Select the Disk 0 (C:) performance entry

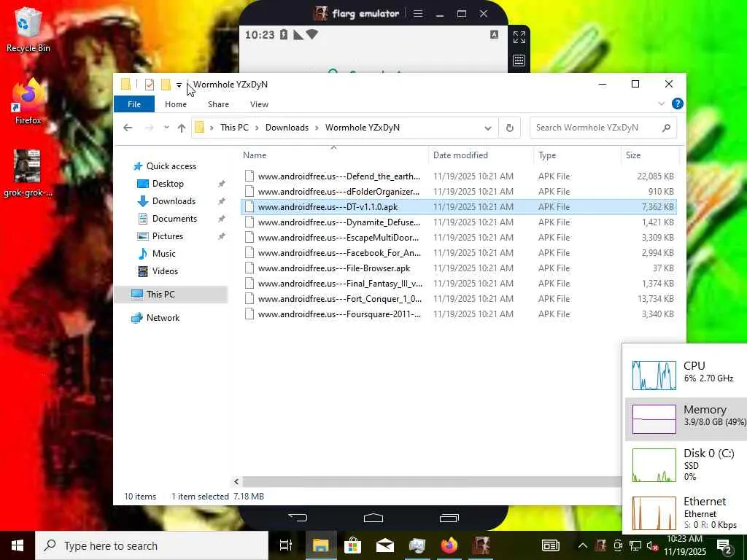coord(686,464)
